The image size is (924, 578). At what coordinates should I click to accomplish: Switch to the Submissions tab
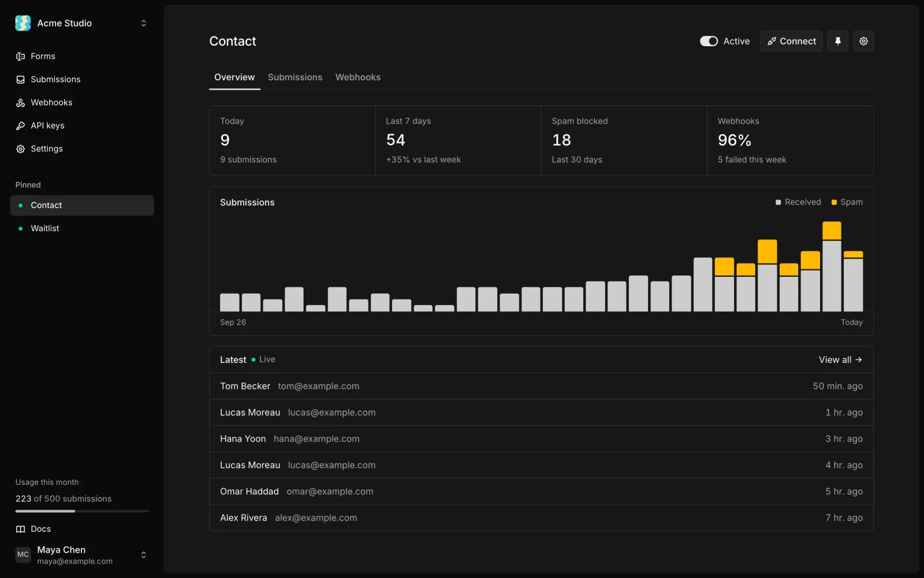295,77
